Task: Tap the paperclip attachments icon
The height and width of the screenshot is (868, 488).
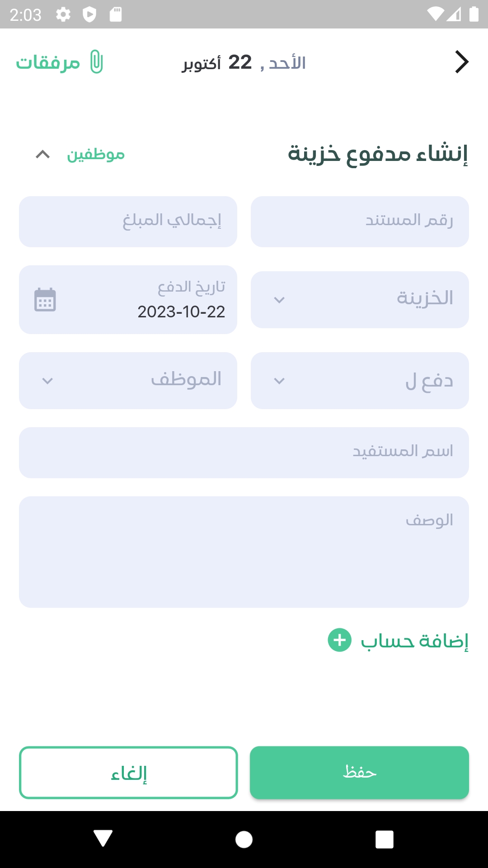Action: click(96, 62)
